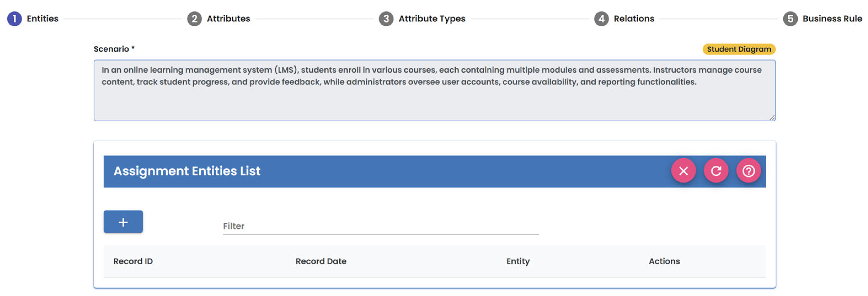This screenshot has height=296, width=868.
Task: Grab the Scenario textarea resize handle
Action: point(772,117)
